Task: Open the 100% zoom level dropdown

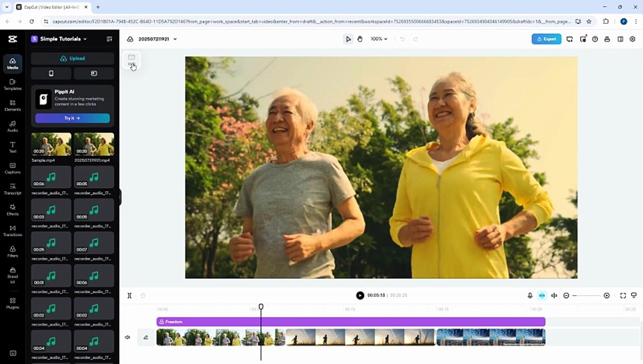Action: tap(379, 39)
